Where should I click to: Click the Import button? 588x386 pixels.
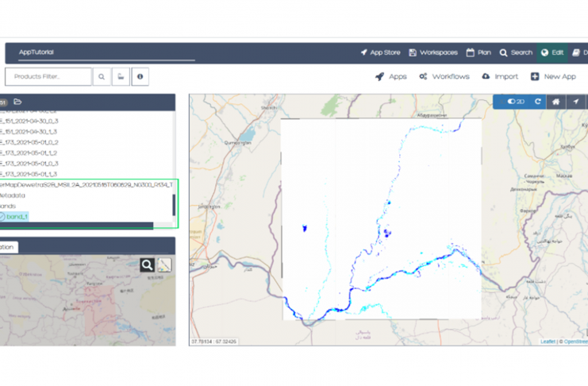click(499, 77)
